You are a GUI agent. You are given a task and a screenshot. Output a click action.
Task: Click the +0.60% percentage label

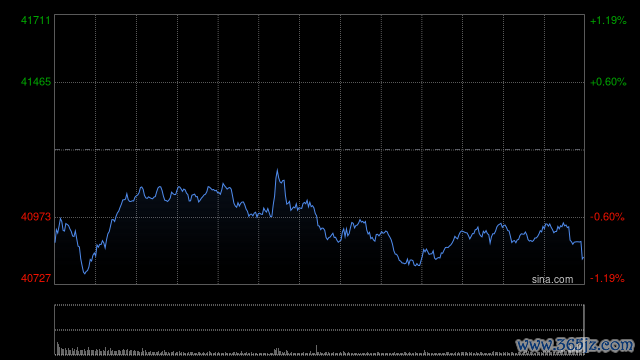(608, 82)
